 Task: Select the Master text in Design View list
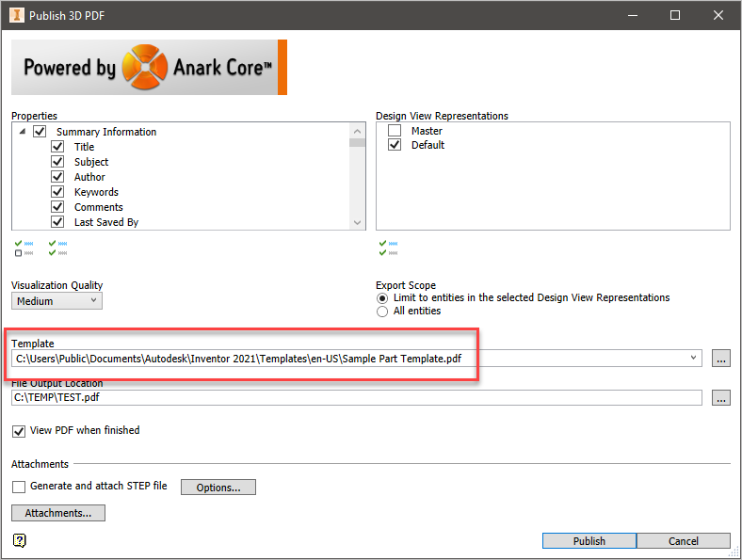coord(427,131)
